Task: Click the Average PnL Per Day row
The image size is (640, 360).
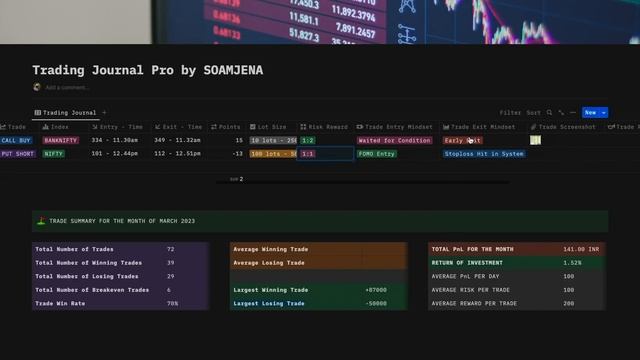Action: click(x=517, y=276)
